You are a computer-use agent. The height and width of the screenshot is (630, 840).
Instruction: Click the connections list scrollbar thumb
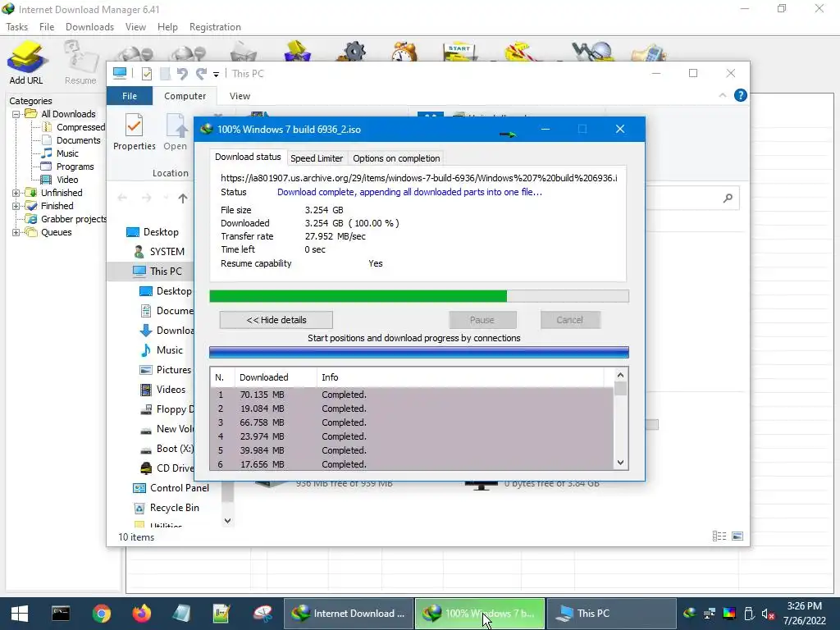tap(620, 388)
